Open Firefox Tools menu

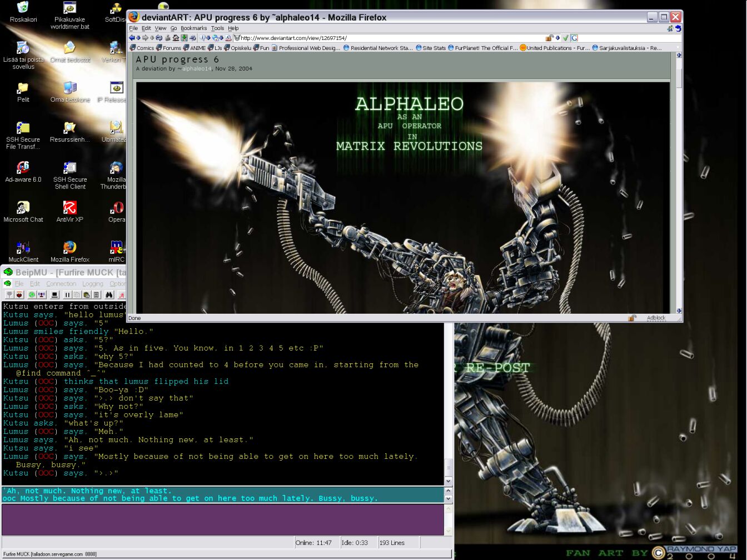(x=217, y=28)
